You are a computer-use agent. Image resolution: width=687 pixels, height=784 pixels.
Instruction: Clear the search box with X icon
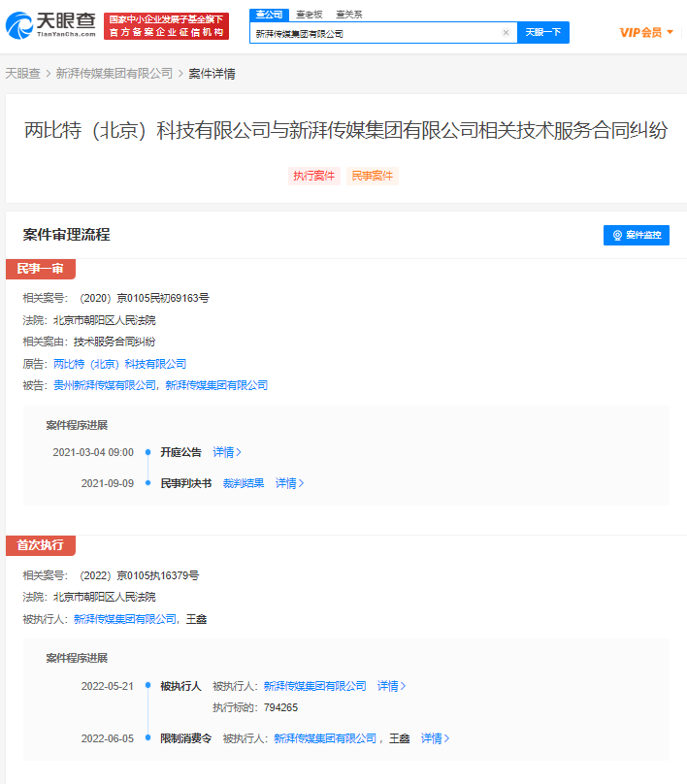[505, 33]
